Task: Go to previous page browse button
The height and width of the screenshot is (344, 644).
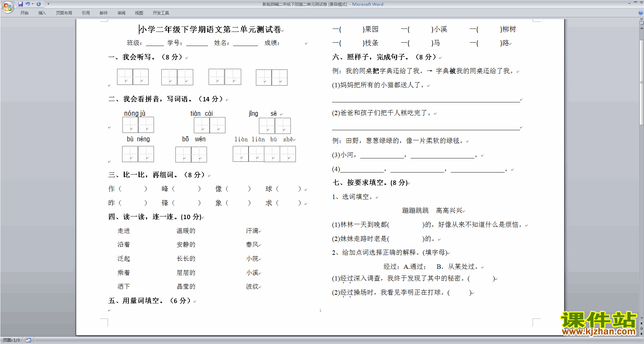Action: 641,323
